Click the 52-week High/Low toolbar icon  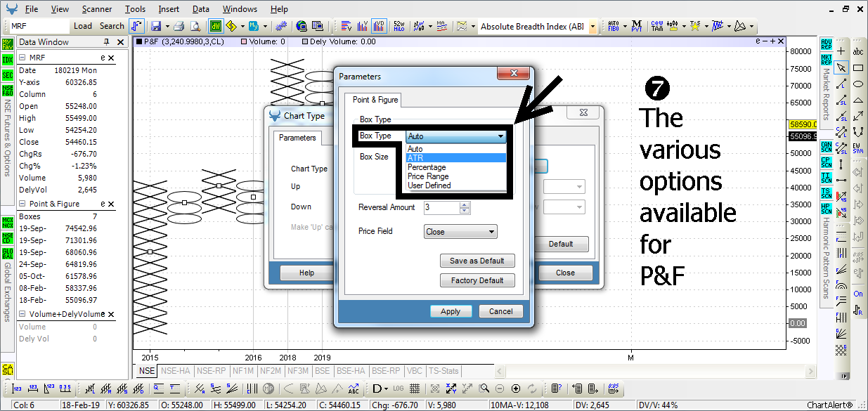pos(399,26)
